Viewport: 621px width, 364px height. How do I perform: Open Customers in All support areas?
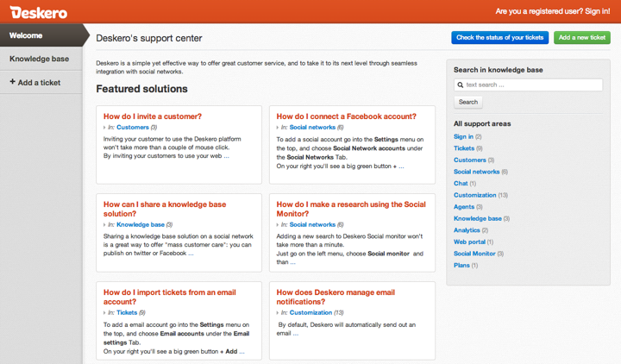pos(470,160)
